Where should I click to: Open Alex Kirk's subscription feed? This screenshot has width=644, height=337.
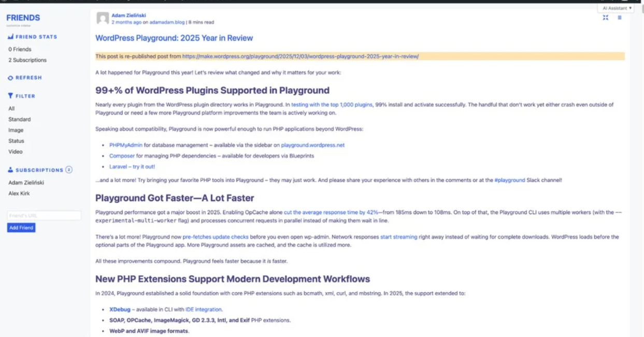[20, 194]
